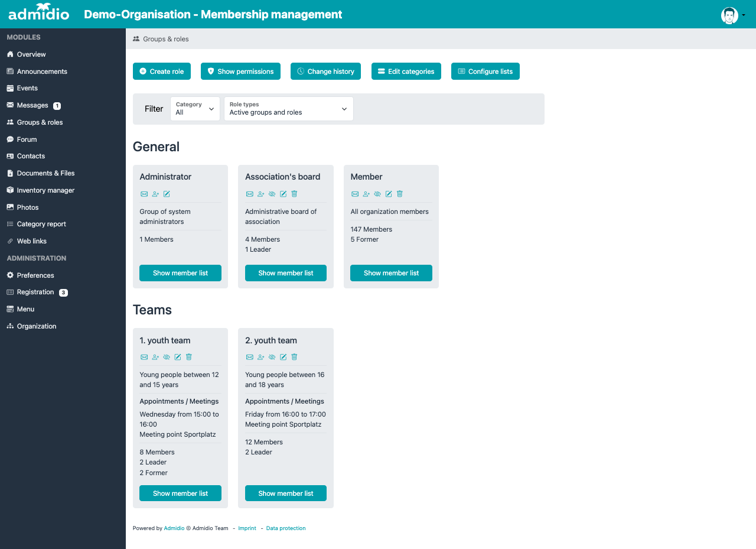This screenshot has width=756, height=549.
Task: Edit the 1. youth team role
Action: [x=178, y=357]
